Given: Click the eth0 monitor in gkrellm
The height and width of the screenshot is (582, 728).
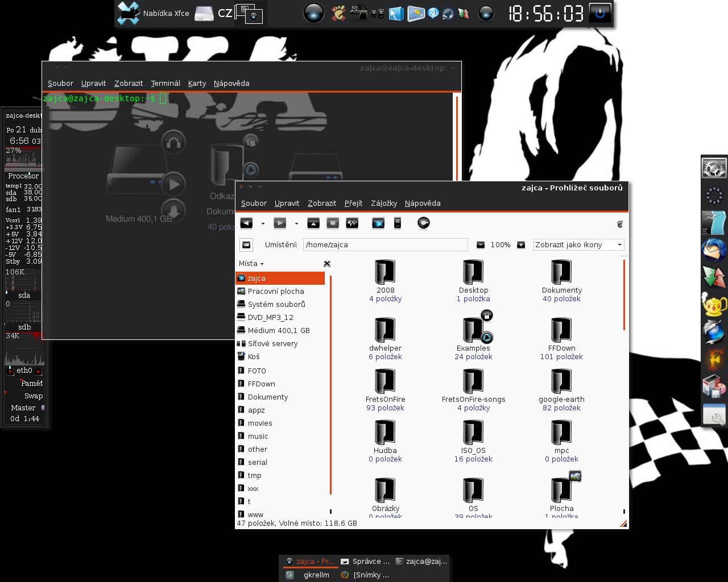Looking at the screenshot, I should click(x=24, y=371).
